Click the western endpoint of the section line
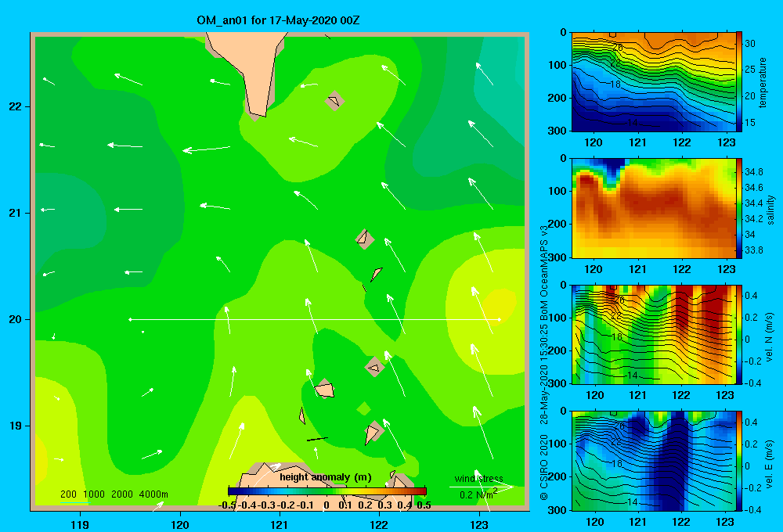 [x=130, y=319]
